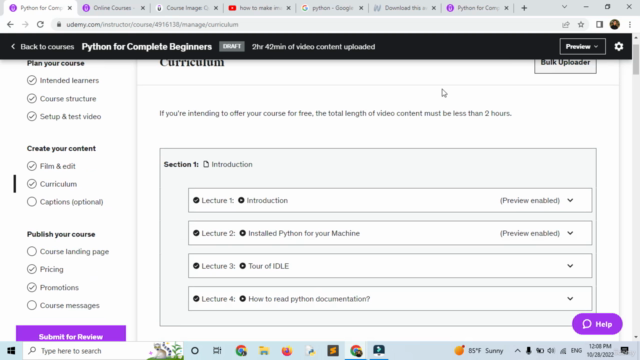Image resolution: width=640 pixels, height=360 pixels.
Task: Click the Course messages empty circle
Action: pos(32,305)
